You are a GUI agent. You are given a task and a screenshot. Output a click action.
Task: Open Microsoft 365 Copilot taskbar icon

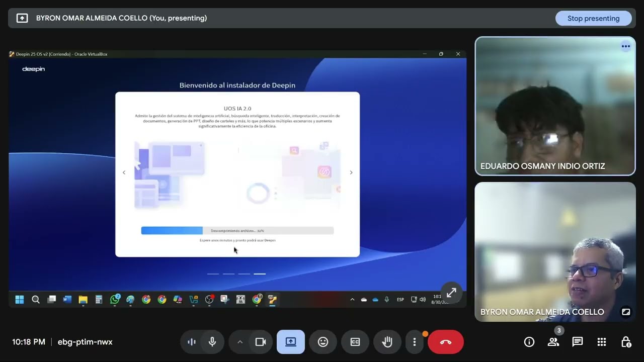click(x=178, y=300)
